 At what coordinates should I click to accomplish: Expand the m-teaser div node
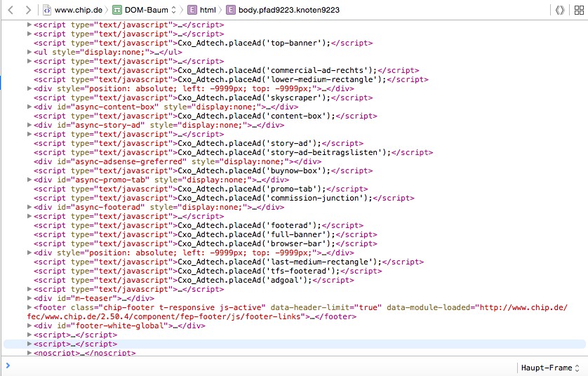29,299
